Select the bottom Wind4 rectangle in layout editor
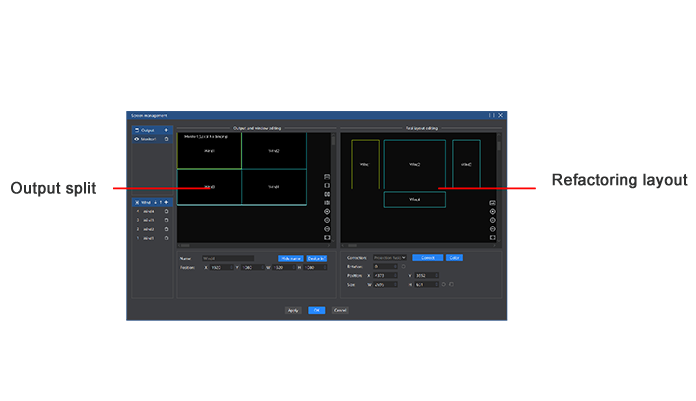 (x=414, y=200)
